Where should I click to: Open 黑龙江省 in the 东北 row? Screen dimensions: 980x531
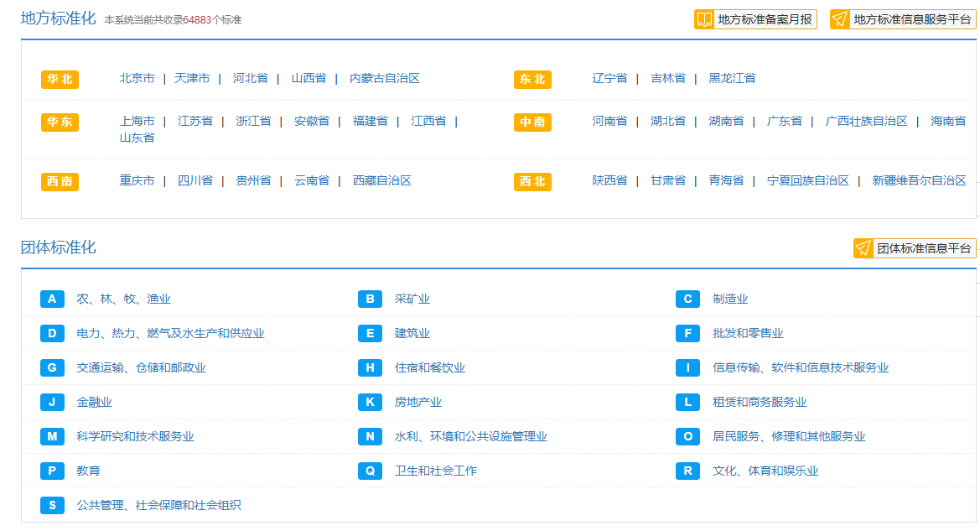[732, 79]
